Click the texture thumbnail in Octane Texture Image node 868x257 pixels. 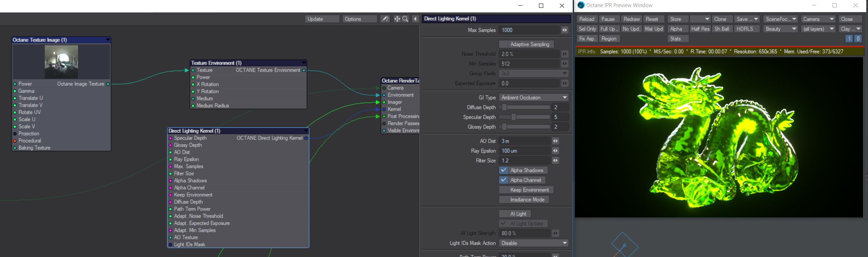pyautogui.click(x=61, y=62)
